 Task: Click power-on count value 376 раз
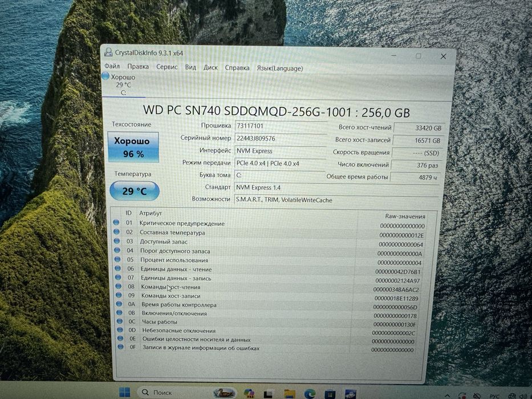click(x=416, y=165)
